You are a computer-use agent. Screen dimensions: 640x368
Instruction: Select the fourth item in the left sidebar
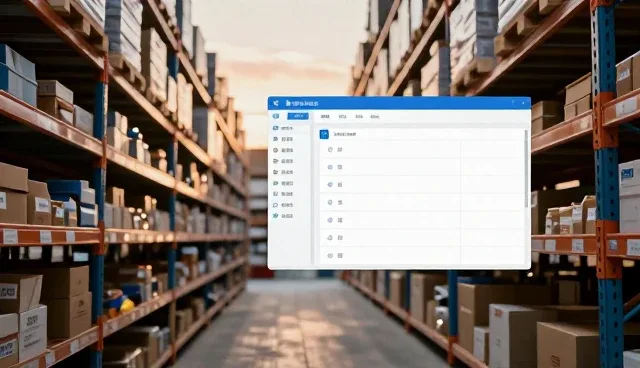coord(283,161)
